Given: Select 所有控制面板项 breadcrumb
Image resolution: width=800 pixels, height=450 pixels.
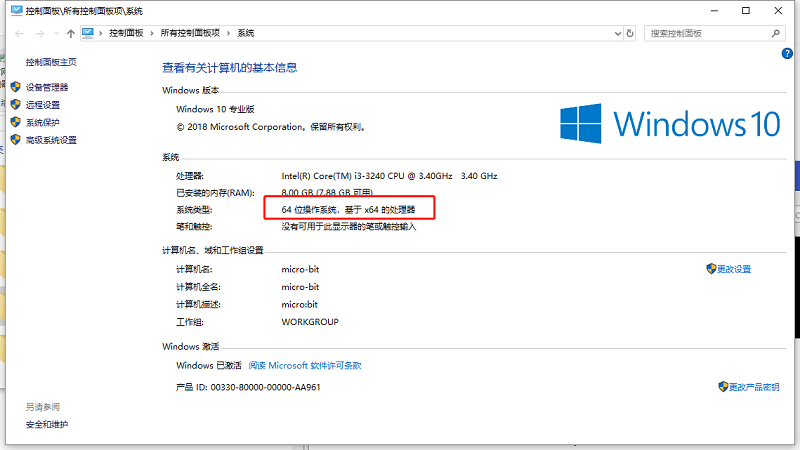Looking at the screenshot, I should click(x=190, y=33).
